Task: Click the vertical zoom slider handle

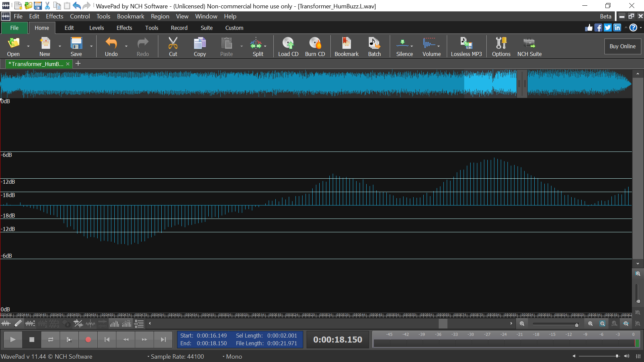Action: click(x=638, y=301)
